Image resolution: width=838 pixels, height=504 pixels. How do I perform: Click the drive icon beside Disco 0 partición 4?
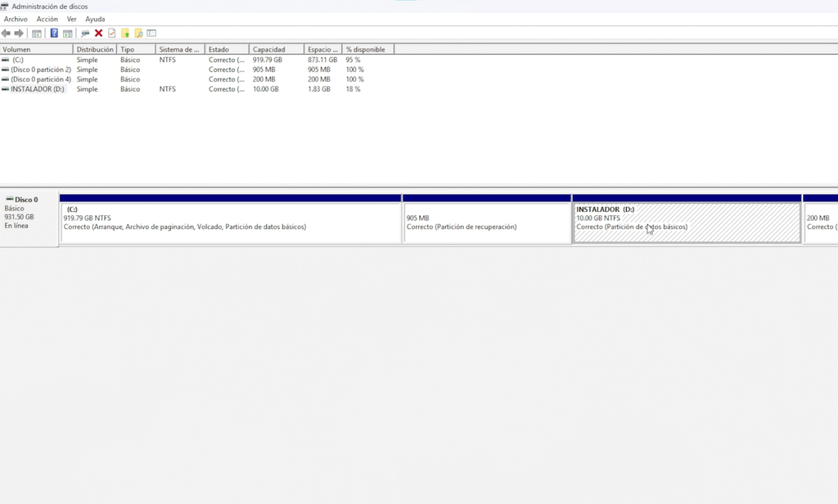coord(6,79)
